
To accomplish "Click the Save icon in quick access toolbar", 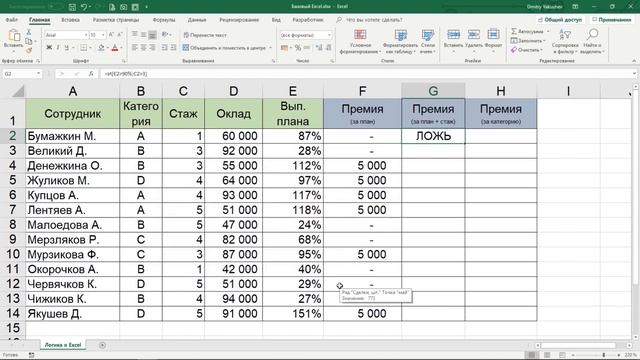I will click(72, 7).
